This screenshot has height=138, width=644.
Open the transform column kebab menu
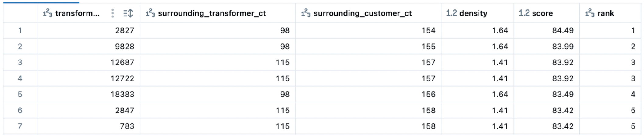click(113, 13)
